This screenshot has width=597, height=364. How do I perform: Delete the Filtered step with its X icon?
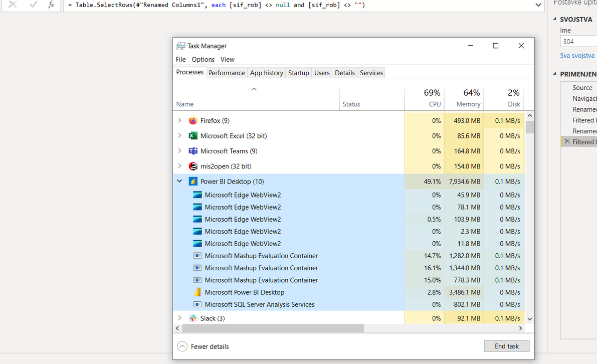click(567, 142)
